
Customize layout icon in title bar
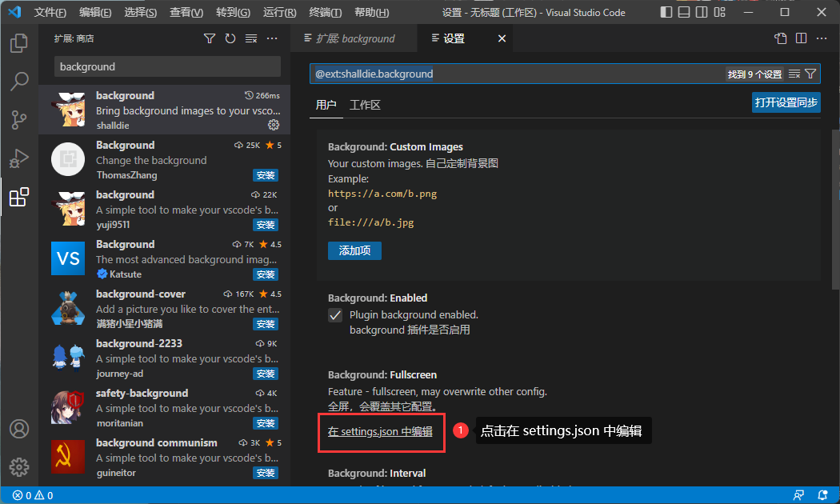coord(719,12)
